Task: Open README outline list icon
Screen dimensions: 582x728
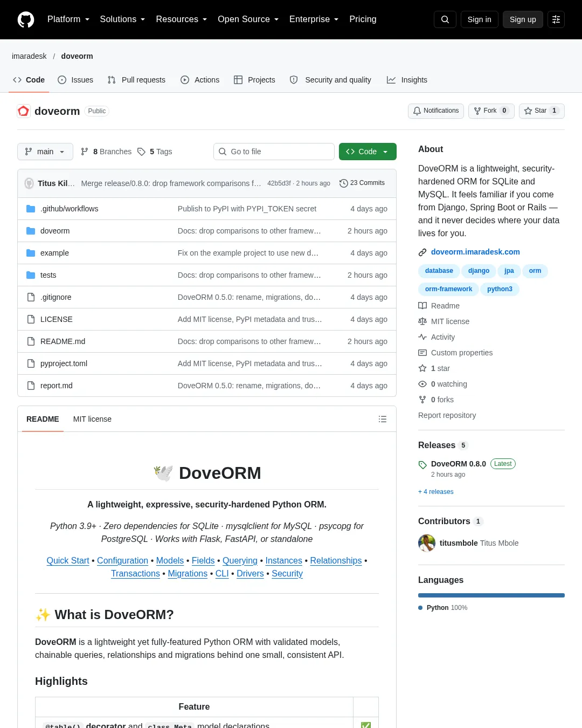Action: pos(383,419)
